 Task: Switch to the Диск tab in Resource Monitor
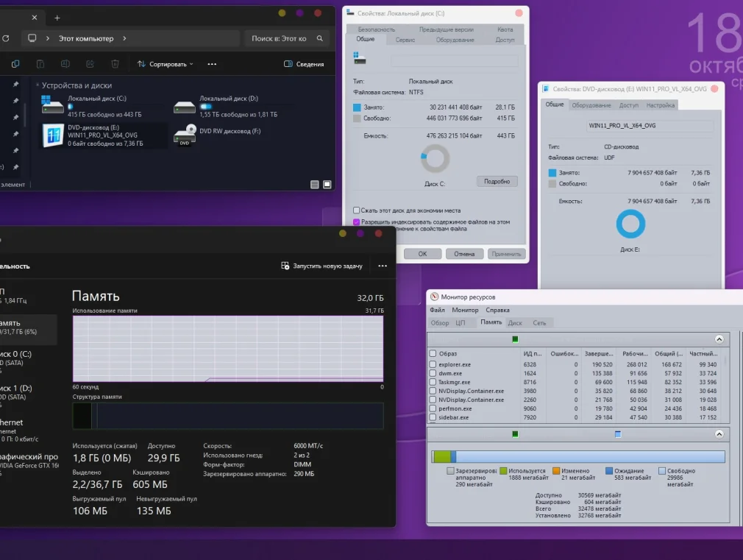click(x=515, y=322)
